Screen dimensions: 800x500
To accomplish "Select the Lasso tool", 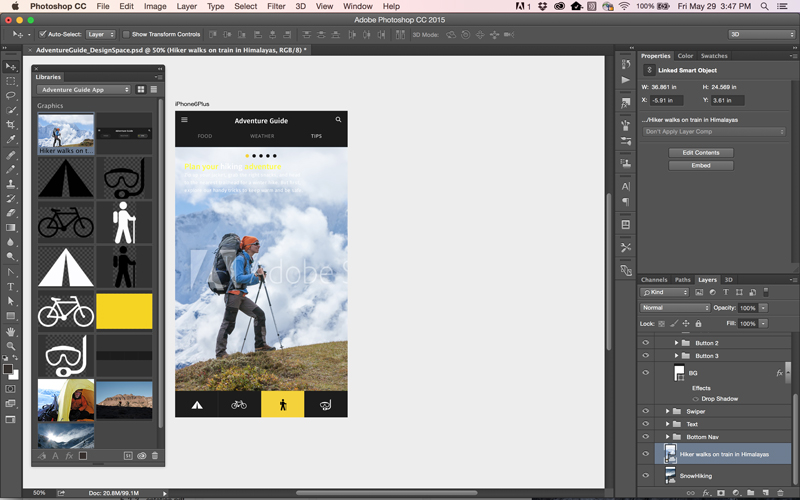I will click(x=11, y=96).
